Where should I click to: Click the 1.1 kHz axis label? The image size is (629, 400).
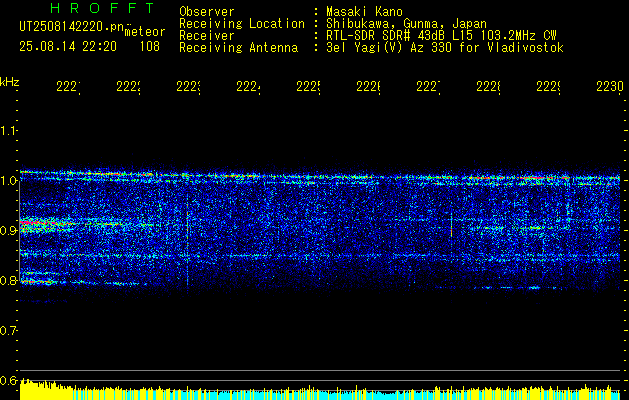click(x=8, y=130)
